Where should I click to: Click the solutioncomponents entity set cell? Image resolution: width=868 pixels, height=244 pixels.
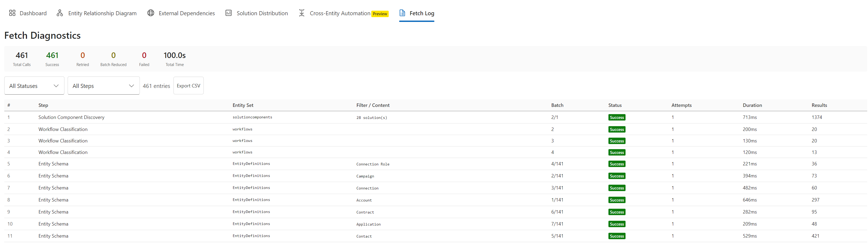(252, 117)
